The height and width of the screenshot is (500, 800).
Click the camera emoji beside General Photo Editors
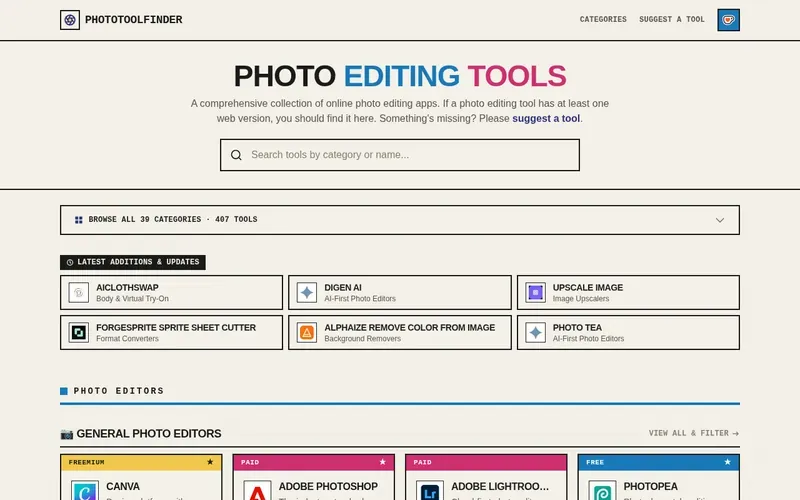point(67,434)
